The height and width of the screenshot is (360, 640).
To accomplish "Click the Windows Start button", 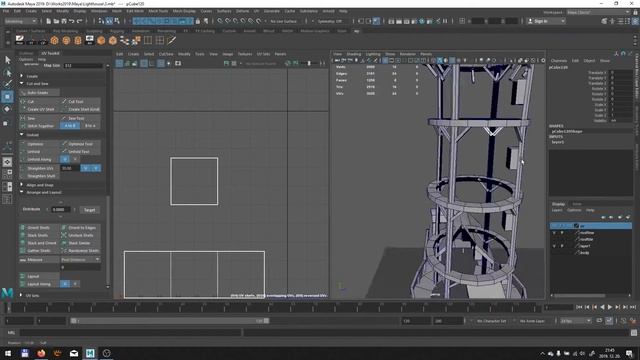I will point(8,353).
